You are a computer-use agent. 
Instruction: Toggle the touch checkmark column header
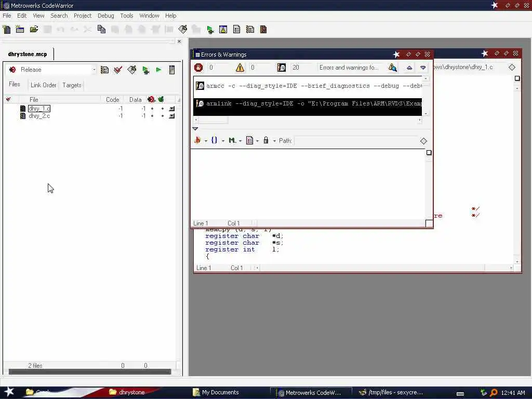click(8, 99)
